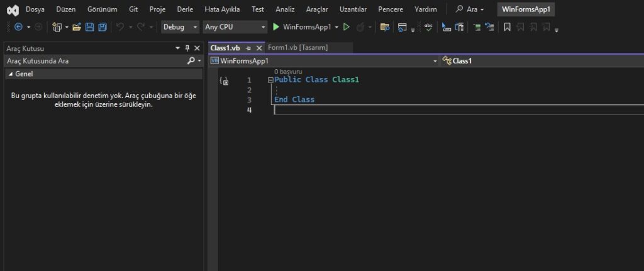The height and width of the screenshot is (271, 644).
Task: Click the spell checker abc icon
Action: coord(428,27)
